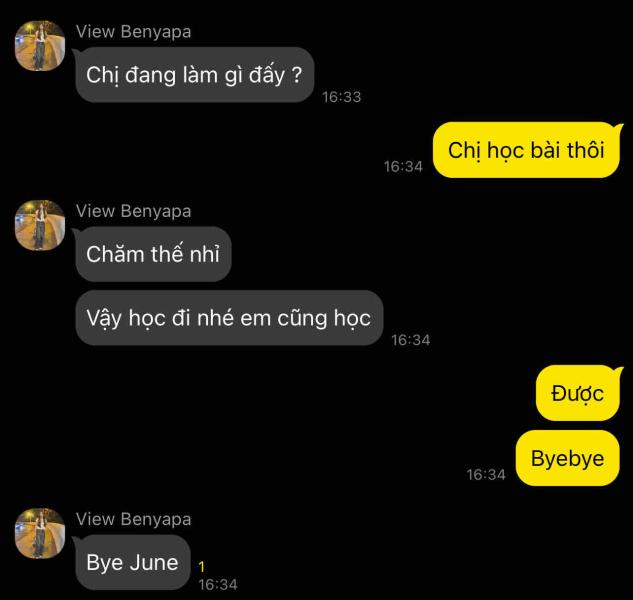This screenshot has height=600, width=633.
Task: Tap the yellow 'Byebye' message bubble
Action: pyautogui.click(x=568, y=458)
